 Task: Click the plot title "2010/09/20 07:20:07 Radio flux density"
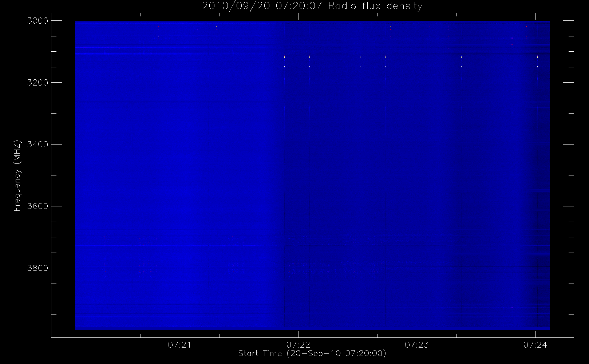(x=312, y=6)
